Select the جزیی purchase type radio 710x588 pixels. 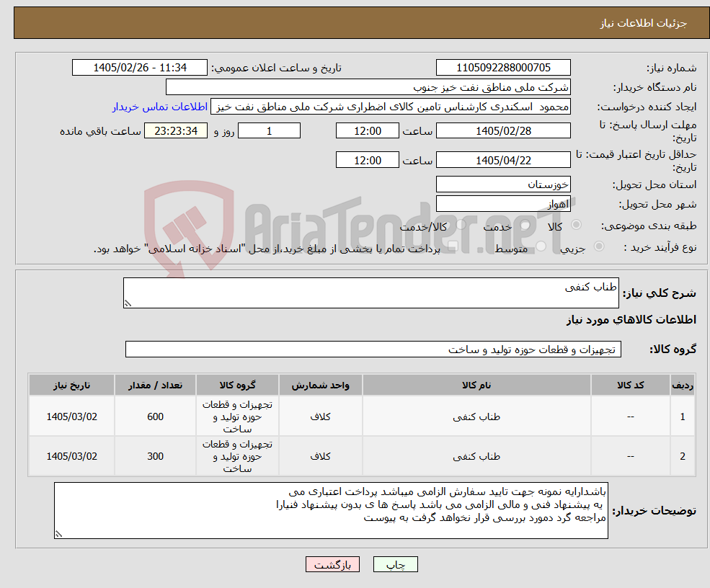[599, 246]
